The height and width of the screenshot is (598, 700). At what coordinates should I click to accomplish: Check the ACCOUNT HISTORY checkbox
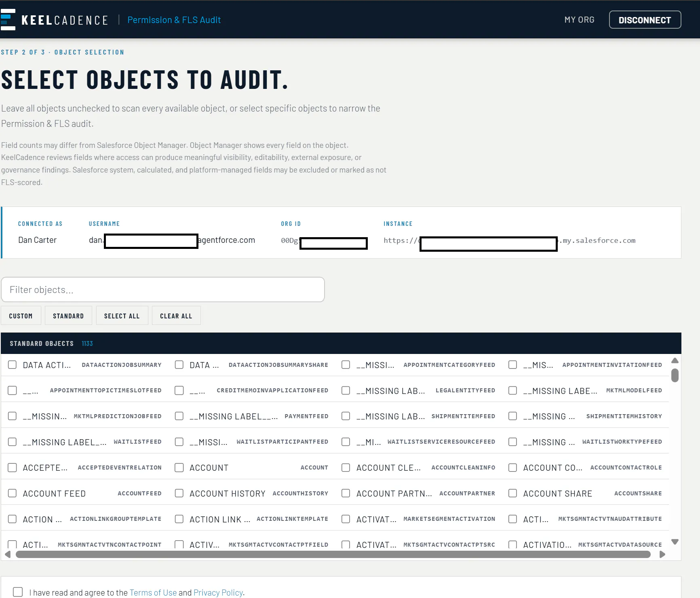(x=179, y=493)
